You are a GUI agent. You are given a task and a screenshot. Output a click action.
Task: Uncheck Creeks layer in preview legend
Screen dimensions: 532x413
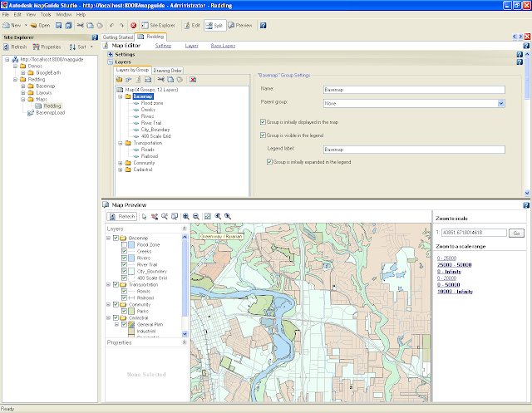pos(124,251)
